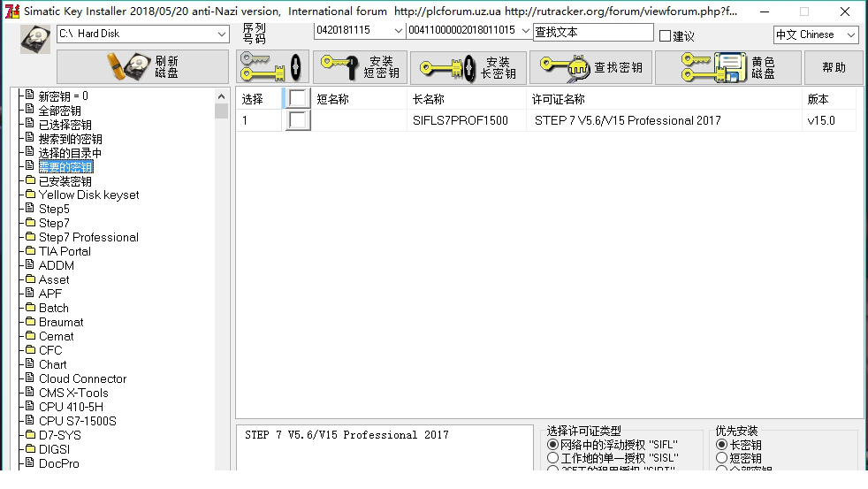This screenshot has width=868, height=489.
Task: Click the CPU S7-1500S document icon
Action: 30,420
